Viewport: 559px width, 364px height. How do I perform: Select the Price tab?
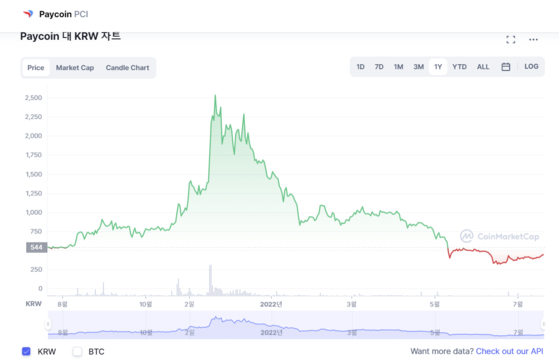tap(36, 68)
